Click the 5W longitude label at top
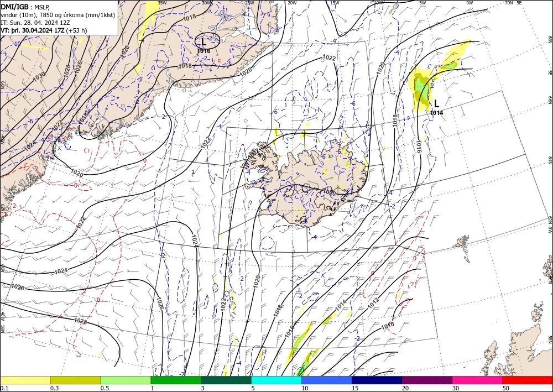The width and height of the screenshot is (553, 392). click(x=423, y=3)
